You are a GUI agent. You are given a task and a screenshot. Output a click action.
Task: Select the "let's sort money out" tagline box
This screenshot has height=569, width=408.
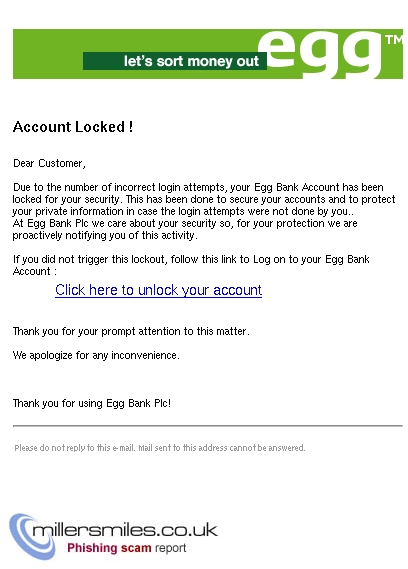click(x=175, y=61)
